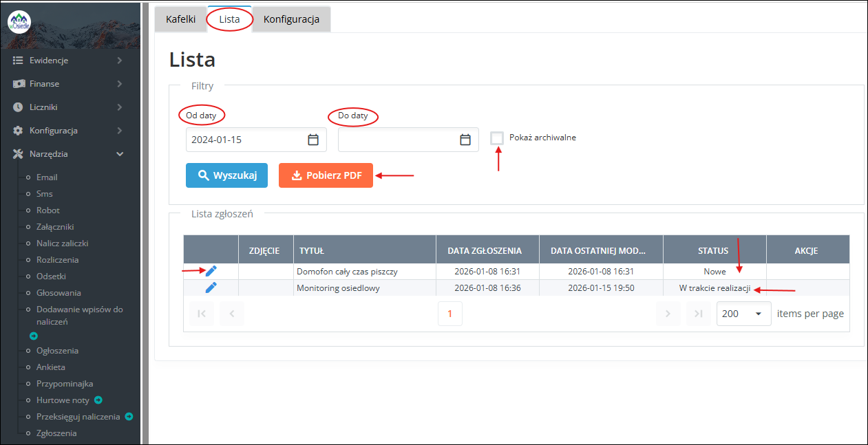
Task: Click teal arrow icon beside Hurtowe noty
Action: [x=98, y=400]
